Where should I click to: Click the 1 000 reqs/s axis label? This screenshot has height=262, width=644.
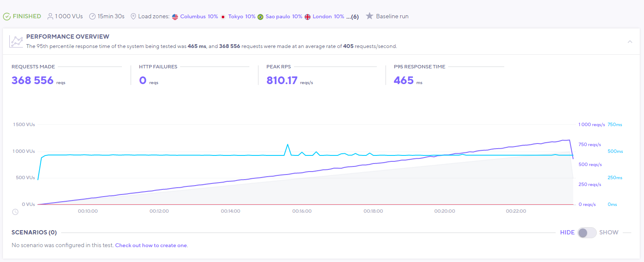tap(591, 125)
